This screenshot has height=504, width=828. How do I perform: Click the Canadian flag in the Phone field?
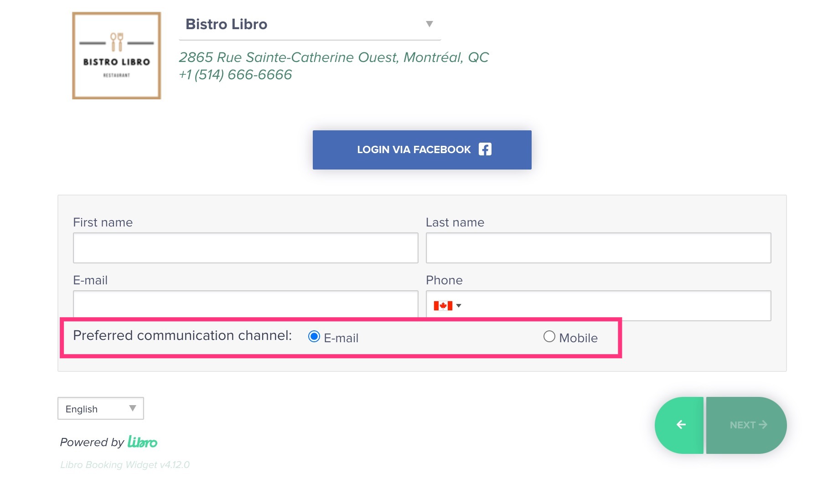(443, 306)
